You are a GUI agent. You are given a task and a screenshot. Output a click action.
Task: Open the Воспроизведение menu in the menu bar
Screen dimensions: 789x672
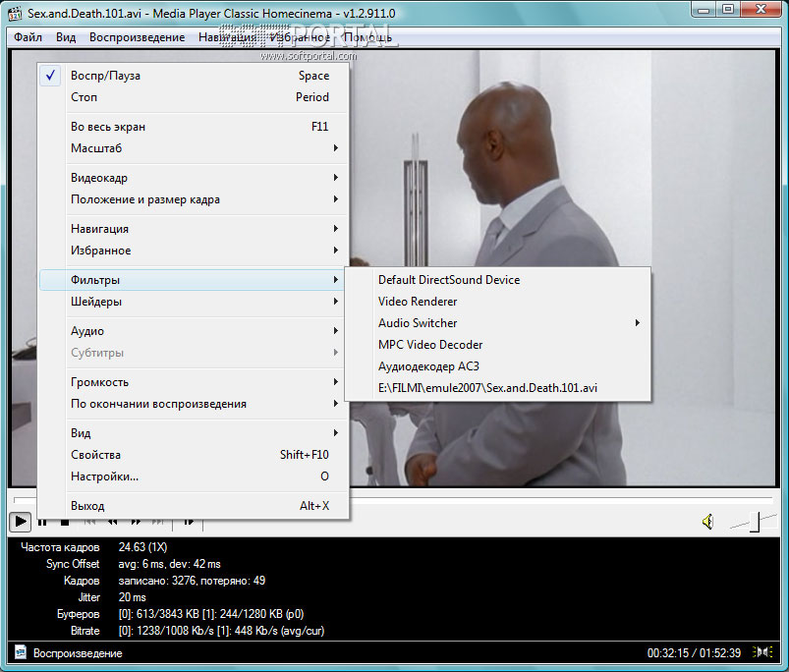pos(137,37)
